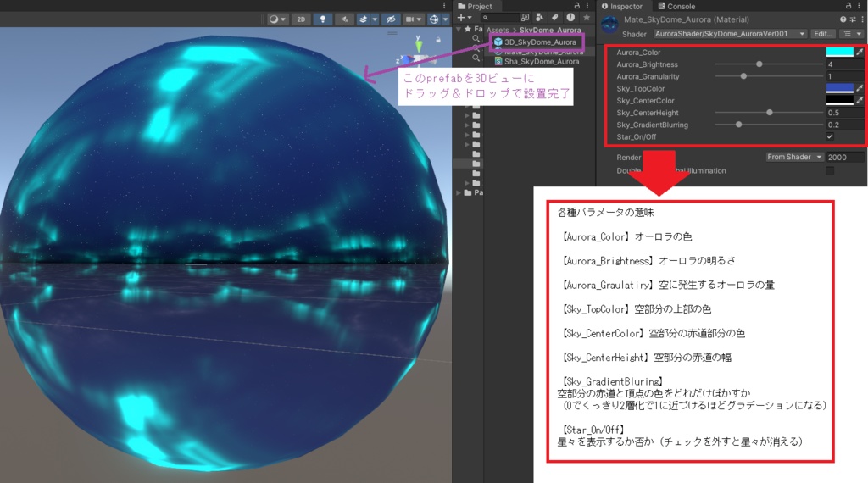The image size is (868, 483).
Task: Click the Sky_CenterHeight value field
Action: (x=845, y=113)
